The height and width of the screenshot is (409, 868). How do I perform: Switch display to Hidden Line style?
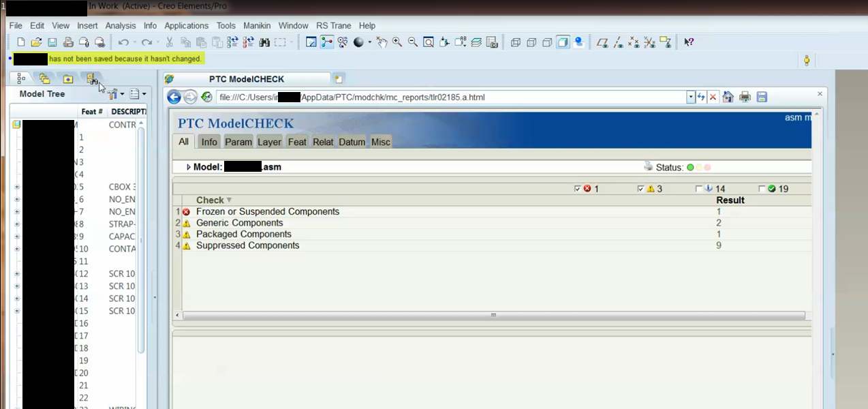pyautogui.click(x=531, y=42)
